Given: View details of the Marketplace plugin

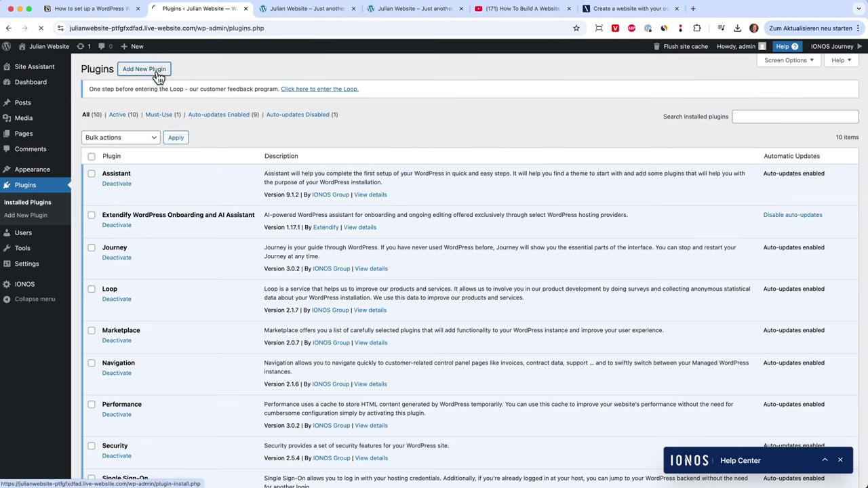Looking at the screenshot, I should tap(370, 343).
